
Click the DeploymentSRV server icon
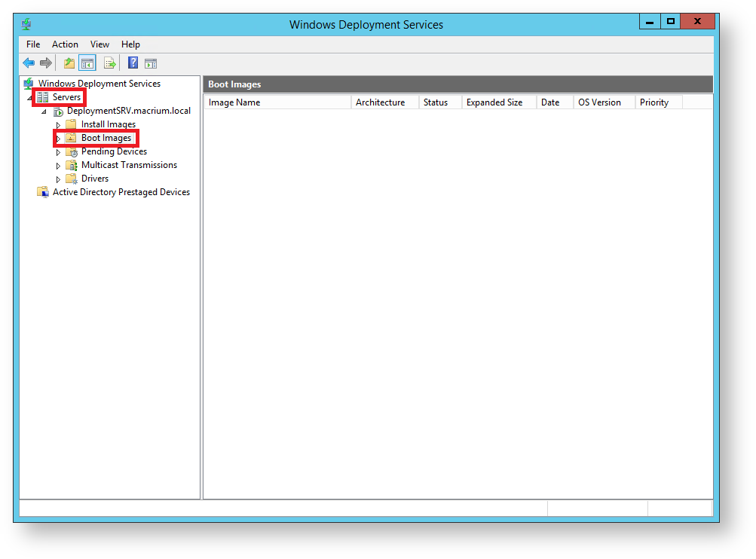58,111
